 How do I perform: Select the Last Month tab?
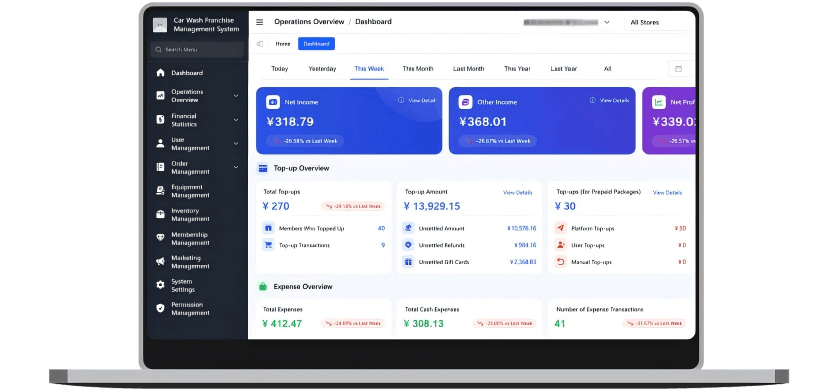tap(469, 69)
